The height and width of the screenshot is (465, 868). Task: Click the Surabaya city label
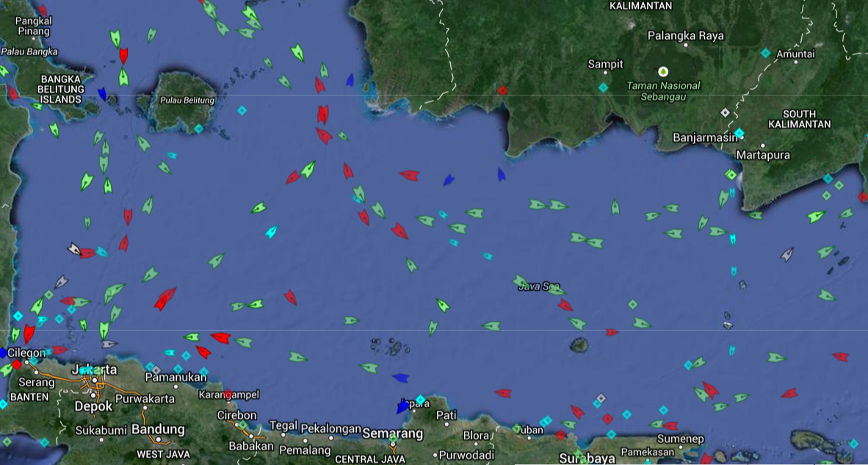click(x=587, y=458)
